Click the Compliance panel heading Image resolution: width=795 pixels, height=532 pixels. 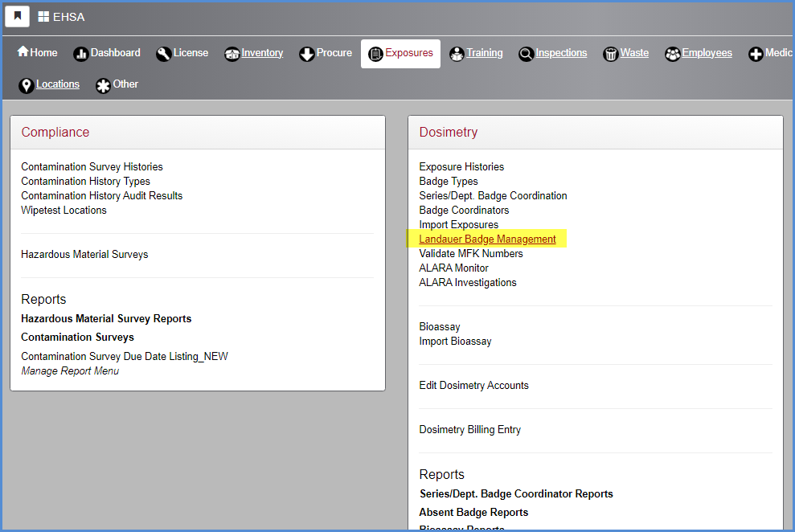click(55, 133)
